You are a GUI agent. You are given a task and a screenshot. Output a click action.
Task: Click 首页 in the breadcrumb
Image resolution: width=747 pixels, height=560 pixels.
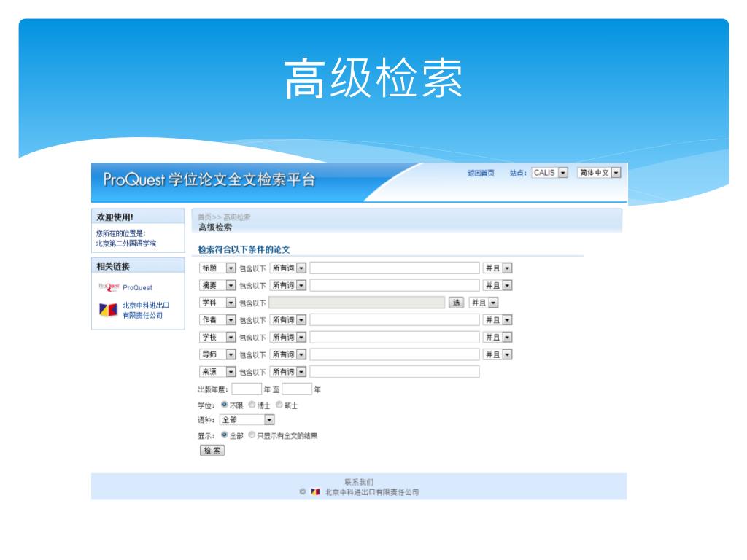(204, 217)
